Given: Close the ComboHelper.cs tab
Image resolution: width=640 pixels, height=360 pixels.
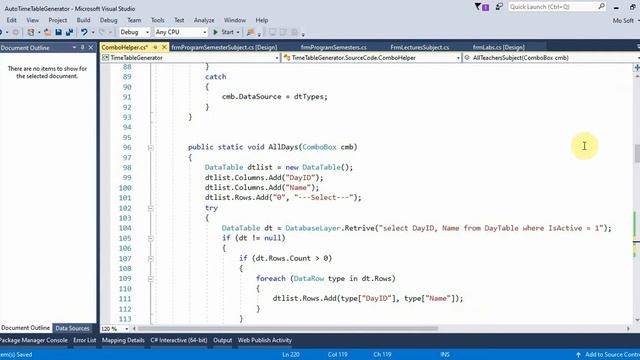Looking at the screenshot, I should point(164,47).
